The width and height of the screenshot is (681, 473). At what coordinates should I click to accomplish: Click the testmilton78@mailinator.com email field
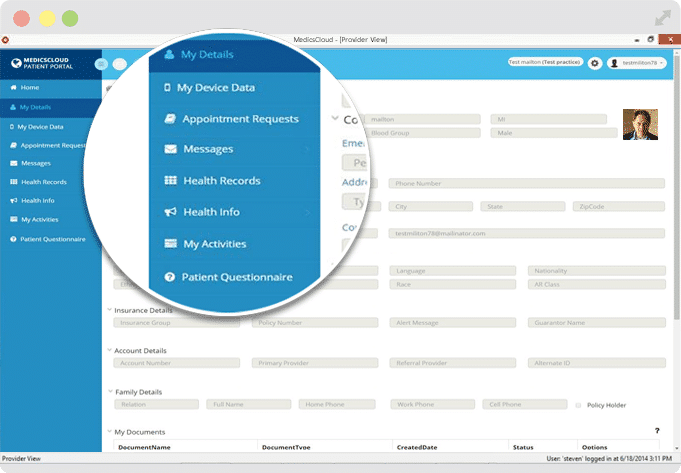pyautogui.click(x=526, y=233)
